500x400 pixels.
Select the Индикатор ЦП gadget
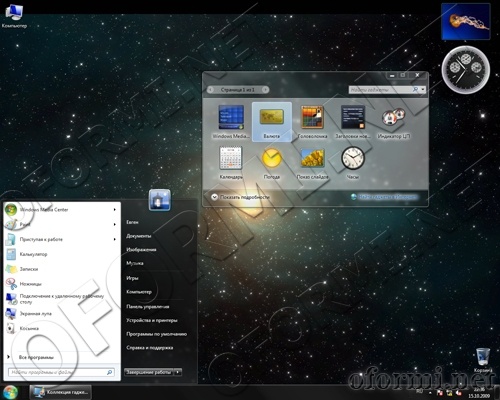pyautogui.click(x=393, y=118)
